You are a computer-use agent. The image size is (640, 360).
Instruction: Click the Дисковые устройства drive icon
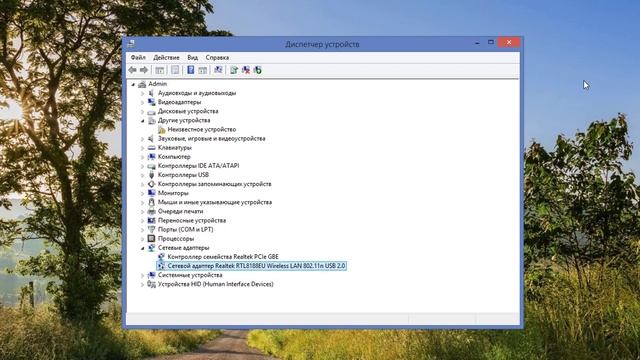tap(151, 111)
